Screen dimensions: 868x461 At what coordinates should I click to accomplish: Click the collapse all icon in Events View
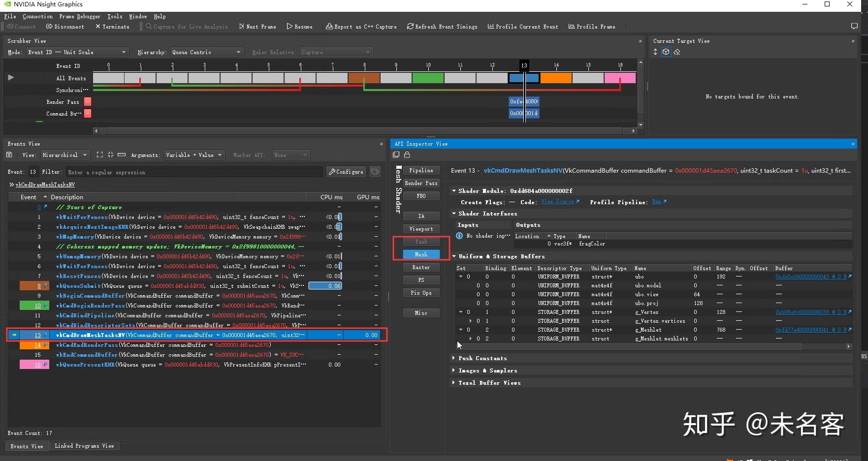click(x=110, y=155)
